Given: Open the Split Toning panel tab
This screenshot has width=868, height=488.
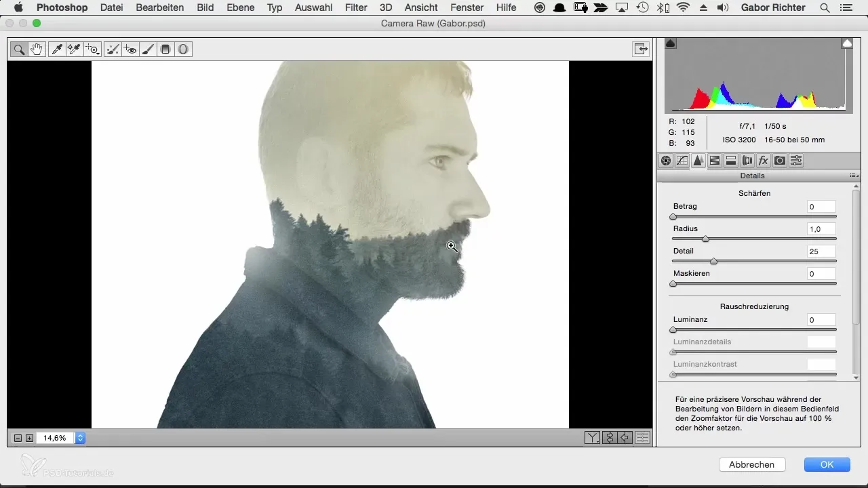Looking at the screenshot, I should tap(731, 161).
